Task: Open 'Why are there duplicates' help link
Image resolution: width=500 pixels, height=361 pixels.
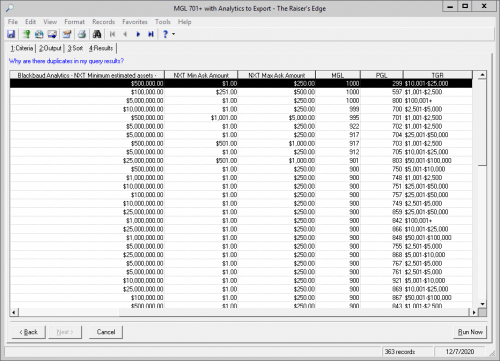Action: tap(66, 61)
